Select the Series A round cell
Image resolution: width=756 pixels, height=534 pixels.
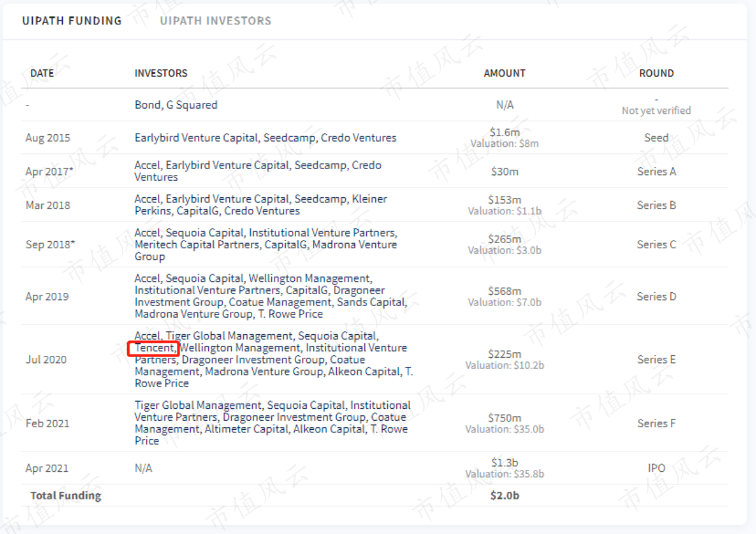(656, 171)
